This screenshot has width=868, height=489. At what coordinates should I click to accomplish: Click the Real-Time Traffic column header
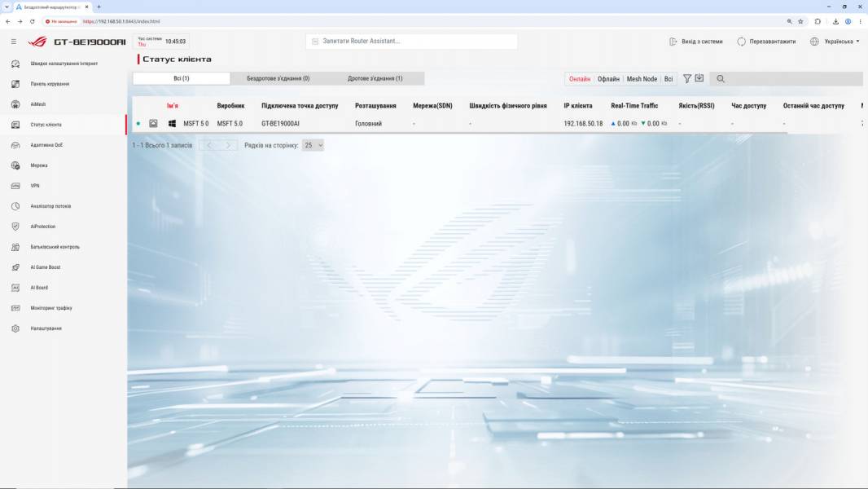tap(634, 106)
